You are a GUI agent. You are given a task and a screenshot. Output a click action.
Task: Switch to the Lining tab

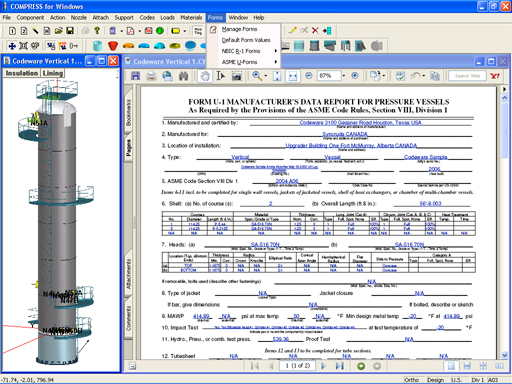click(53, 73)
